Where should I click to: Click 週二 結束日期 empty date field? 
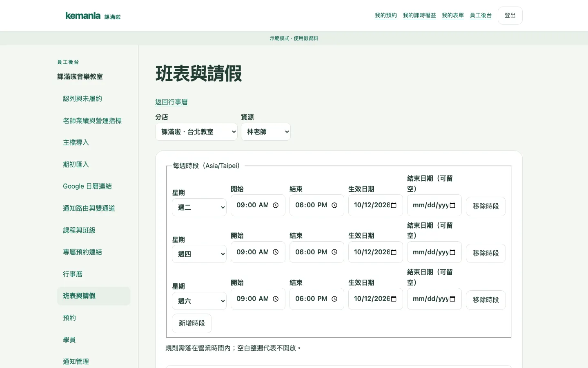(434, 205)
